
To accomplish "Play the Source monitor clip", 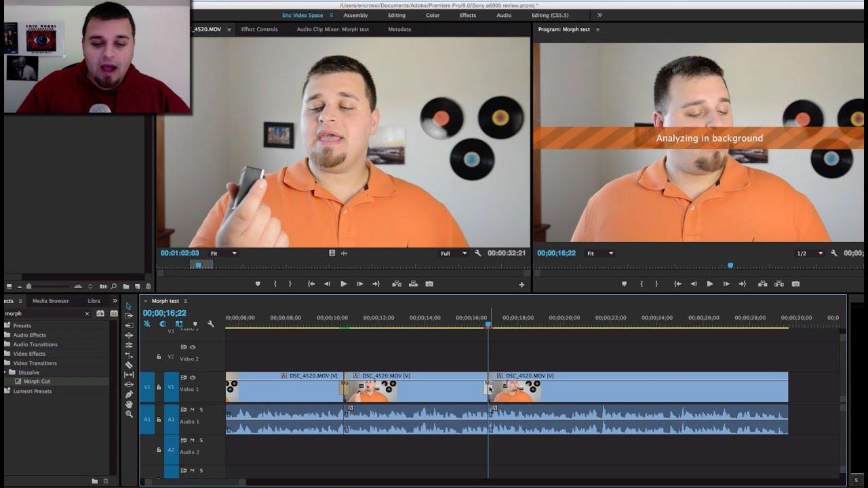I will (344, 284).
